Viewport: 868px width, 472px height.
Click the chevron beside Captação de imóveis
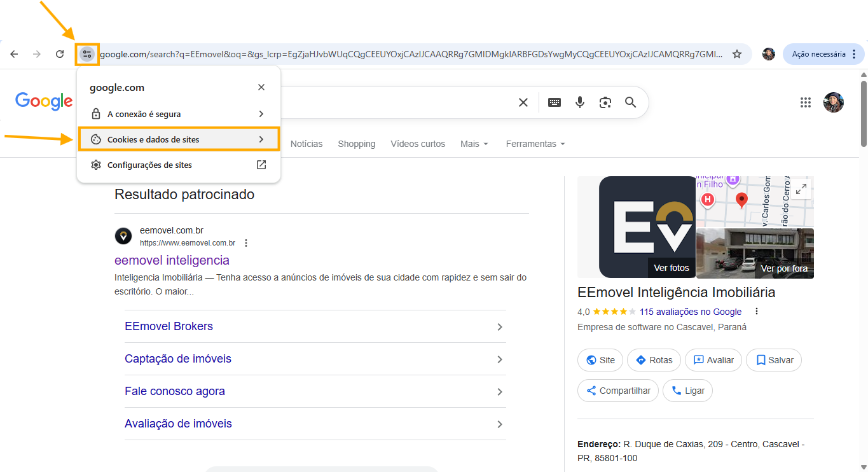point(500,359)
